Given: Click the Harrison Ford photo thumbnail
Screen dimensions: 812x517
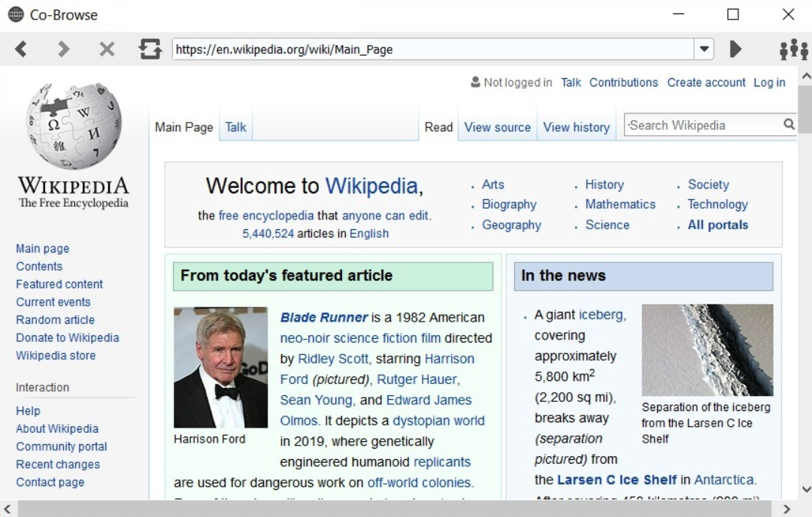Looking at the screenshot, I should [220, 367].
